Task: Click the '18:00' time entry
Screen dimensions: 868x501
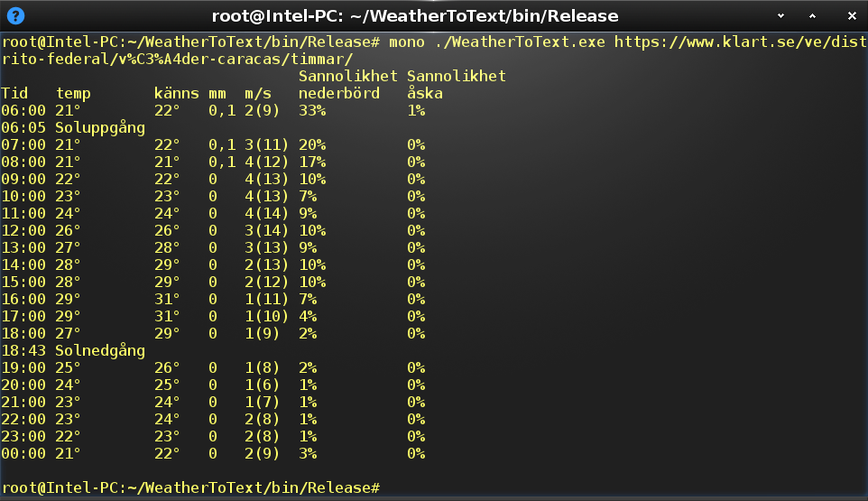Action: click(x=23, y=334)
